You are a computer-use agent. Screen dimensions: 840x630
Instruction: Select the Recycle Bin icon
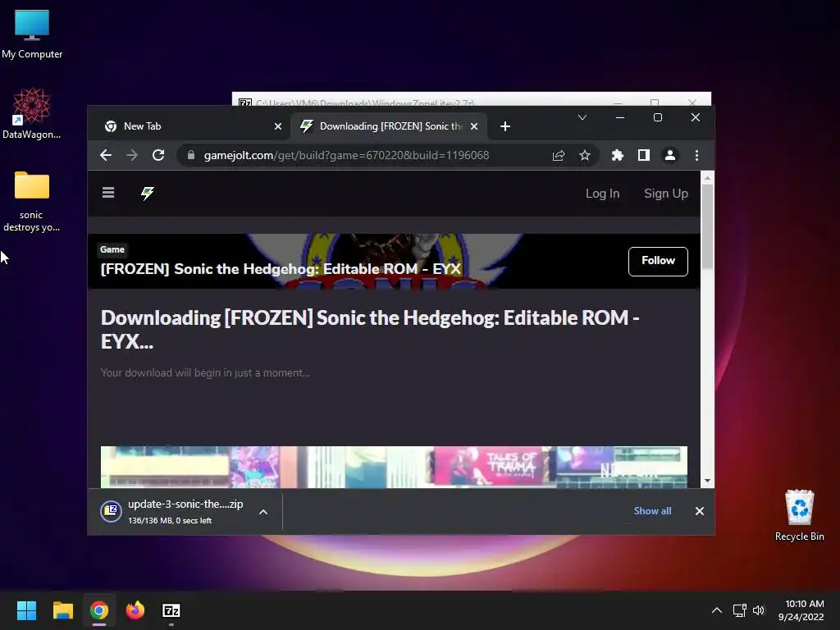point(799,515)
